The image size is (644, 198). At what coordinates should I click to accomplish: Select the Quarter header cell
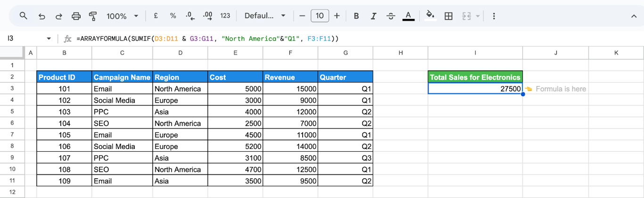[x=346, y=77]
